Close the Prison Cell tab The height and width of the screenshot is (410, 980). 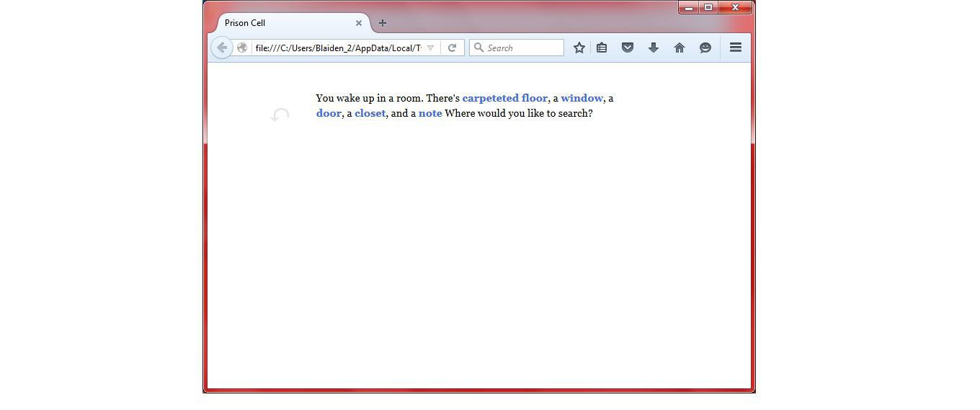[x=359, y=23]
